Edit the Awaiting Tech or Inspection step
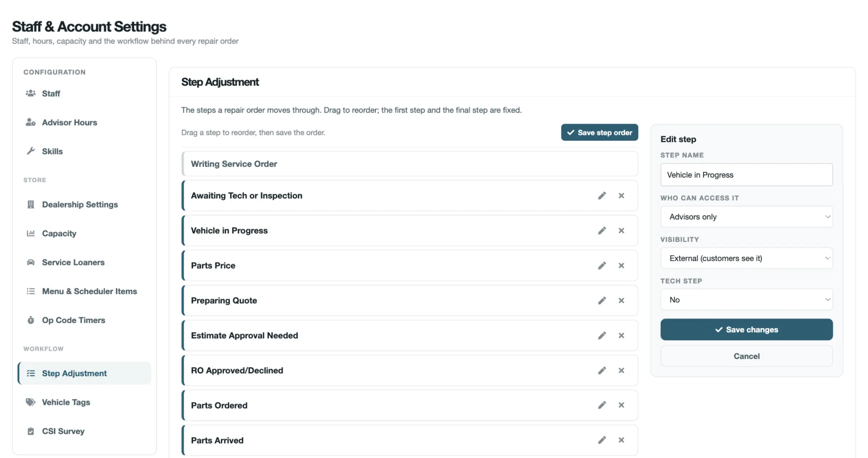Viewport: 868px width, 458px height. tap(602, 196)
